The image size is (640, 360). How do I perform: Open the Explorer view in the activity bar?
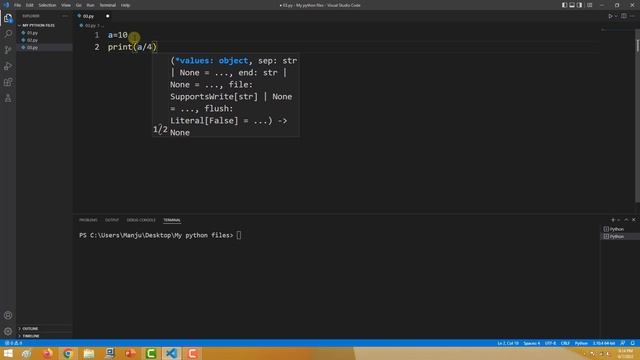pyautogui.click(x=8, y=18)
